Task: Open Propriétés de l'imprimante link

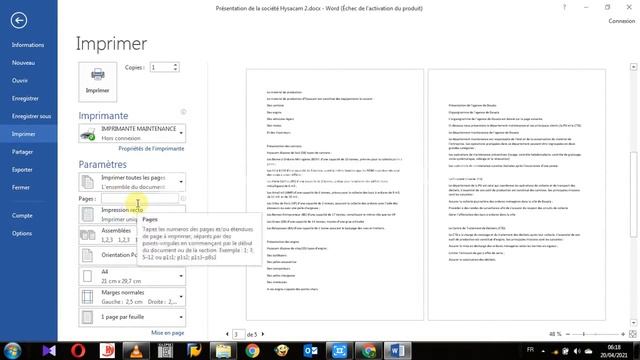Action: click(x=151, y=149)
